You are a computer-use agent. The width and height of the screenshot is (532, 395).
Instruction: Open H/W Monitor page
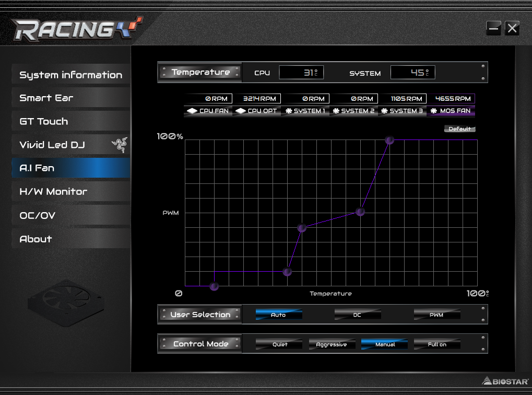click(71, 192)
